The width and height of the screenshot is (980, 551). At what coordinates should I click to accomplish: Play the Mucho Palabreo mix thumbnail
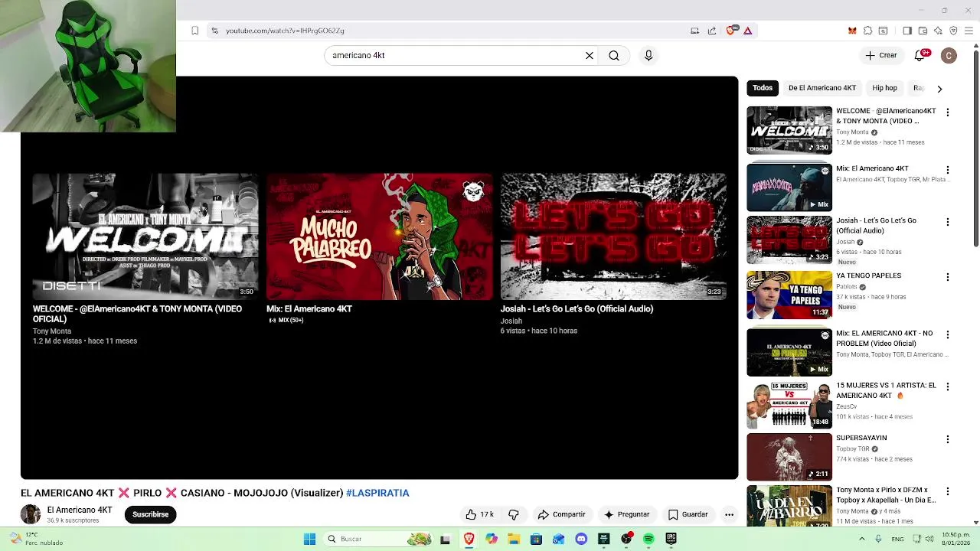pyautogui.click(x=380, y=236)
